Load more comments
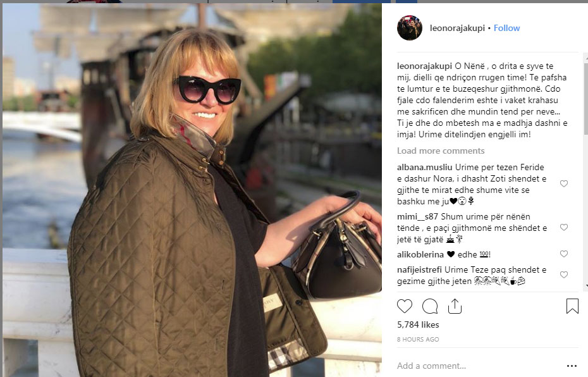Image resolution: width=588 pixels, height=377 pixels. (x=441, y=151)
